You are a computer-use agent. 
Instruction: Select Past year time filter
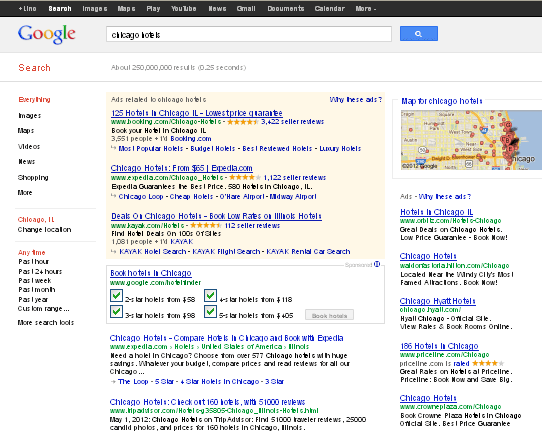pos(33,299)
